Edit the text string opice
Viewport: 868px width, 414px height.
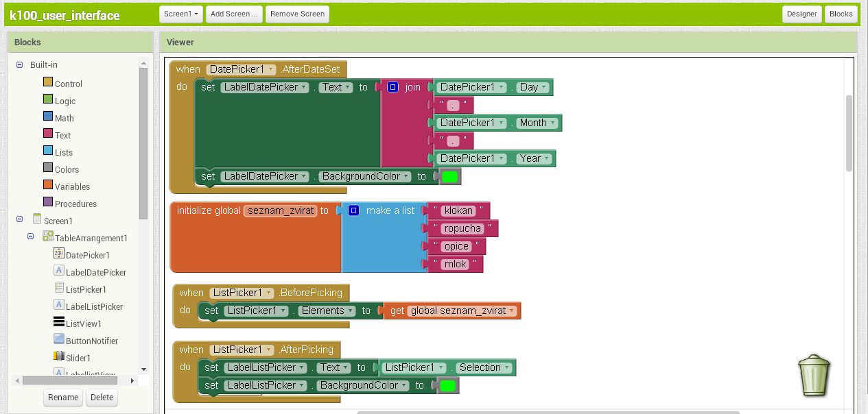tap(456, 246)
